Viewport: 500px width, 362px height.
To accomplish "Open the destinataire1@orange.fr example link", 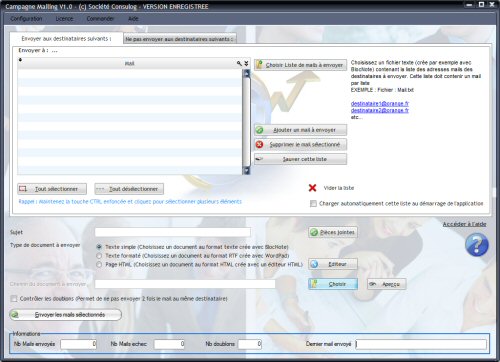I will [380, 103].
